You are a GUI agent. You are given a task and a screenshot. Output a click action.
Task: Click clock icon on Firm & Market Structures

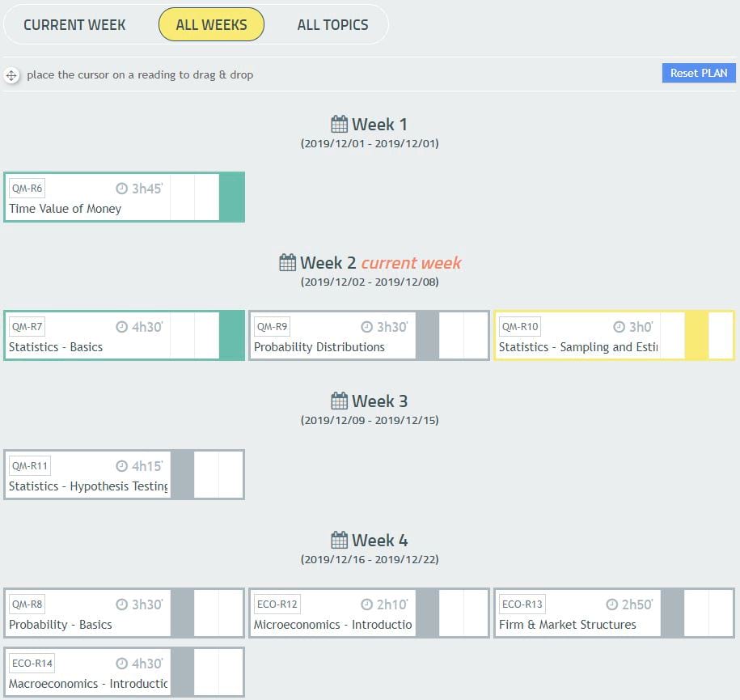pos(612,605)
